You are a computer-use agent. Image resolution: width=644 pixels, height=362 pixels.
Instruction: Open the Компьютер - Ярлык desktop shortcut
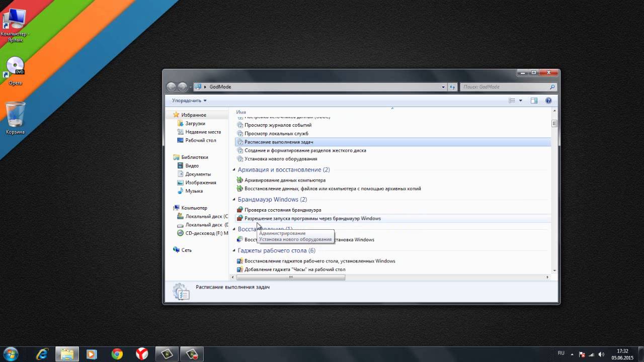pyautogui.click(x=15, y=25)
